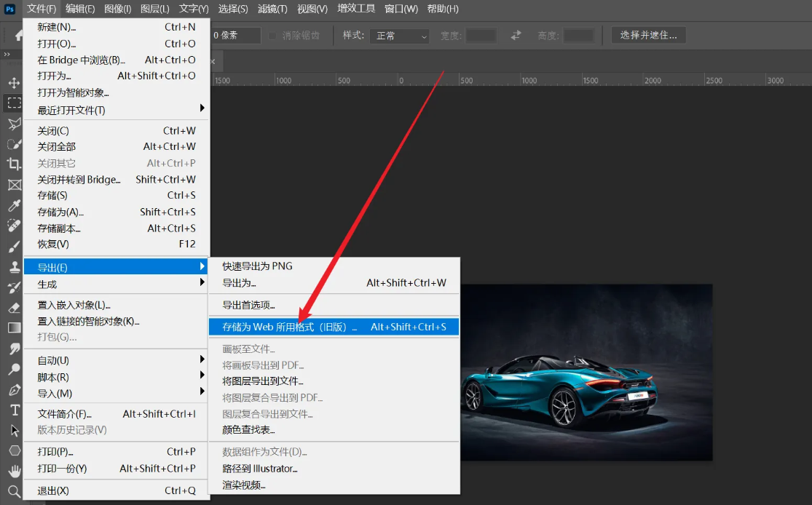The height and width of the screenshot is (505, 812).
Task: Select the Smudge tool
Action: [x=14, y=349]
